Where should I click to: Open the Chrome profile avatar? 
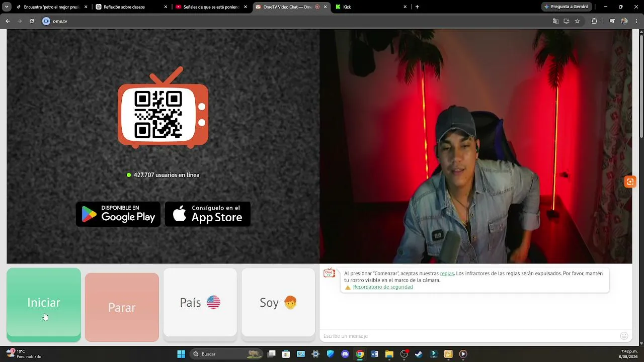point(624,21)
